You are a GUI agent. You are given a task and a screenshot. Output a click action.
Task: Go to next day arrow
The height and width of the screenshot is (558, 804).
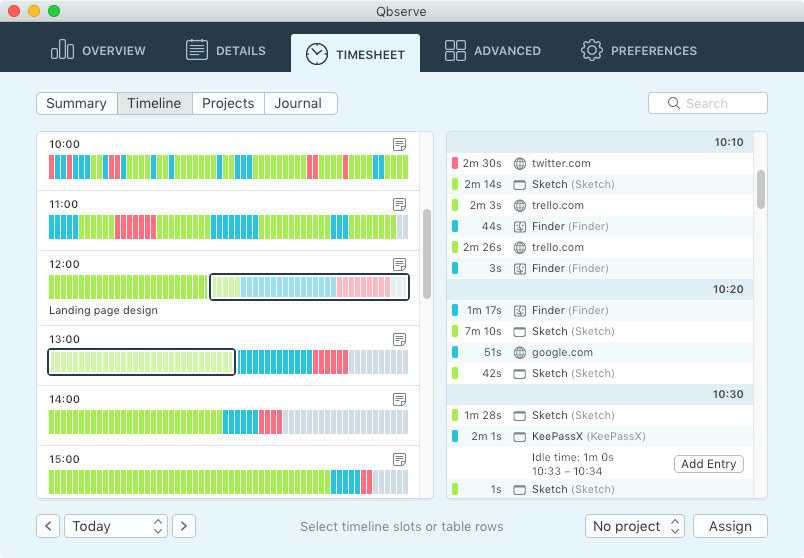click(x=184, y=526)
